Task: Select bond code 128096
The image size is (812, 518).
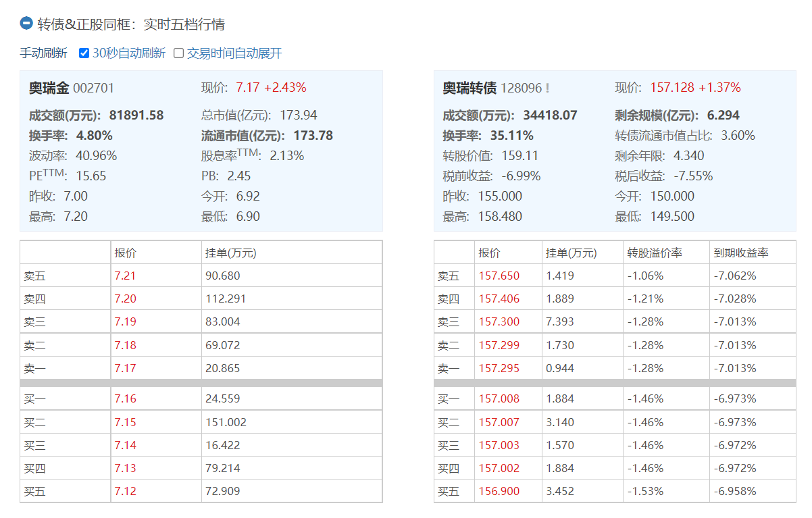Action: point(521,88)
